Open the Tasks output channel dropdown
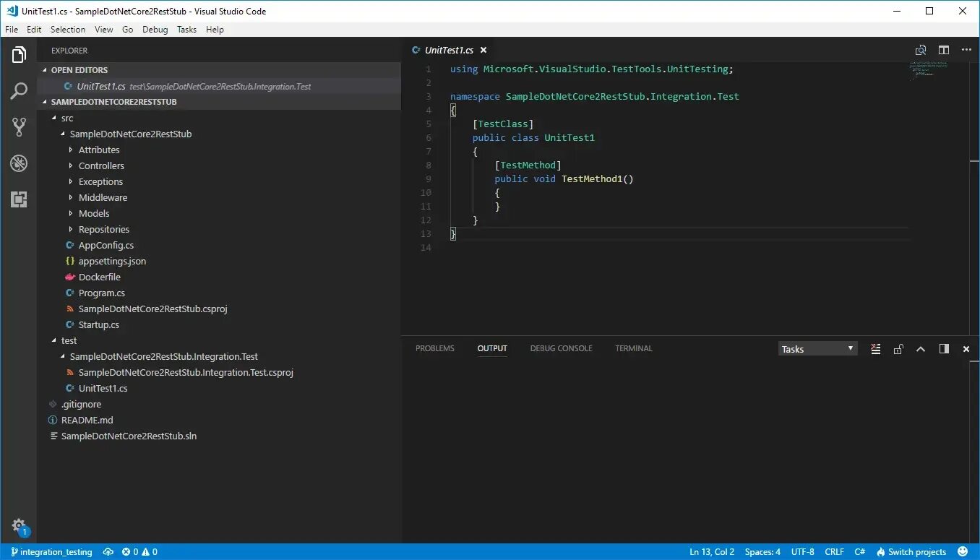This screenshot has height=560, width=980. click(x=817, y=349)
